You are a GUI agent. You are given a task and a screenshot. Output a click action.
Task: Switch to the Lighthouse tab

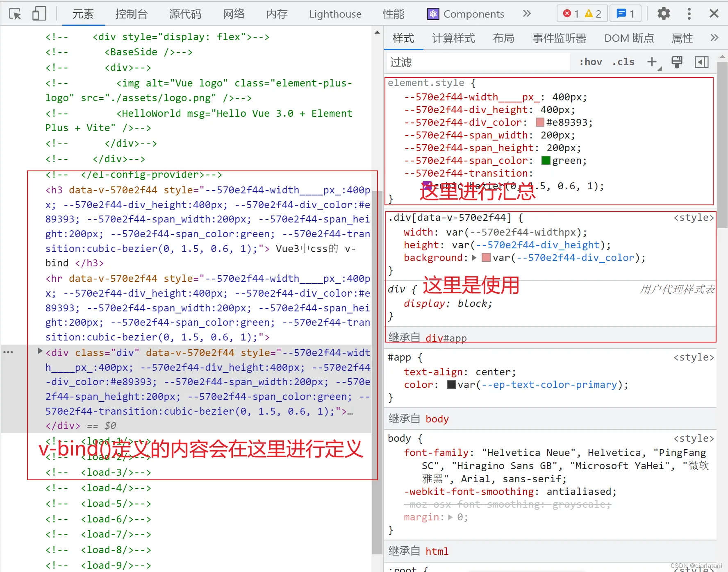click(335, 14)
